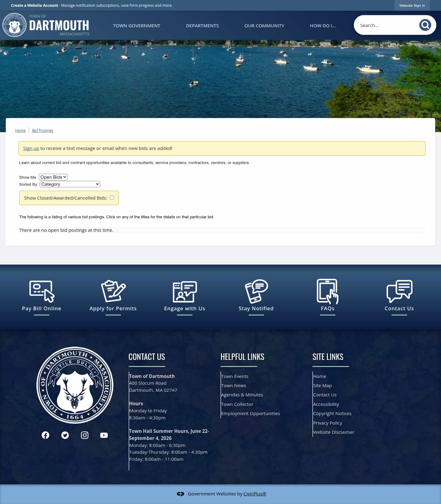The height and width of the screenshot is (504, 441).
Task: Open the Our Community menu
Action: tap(264, 26)
